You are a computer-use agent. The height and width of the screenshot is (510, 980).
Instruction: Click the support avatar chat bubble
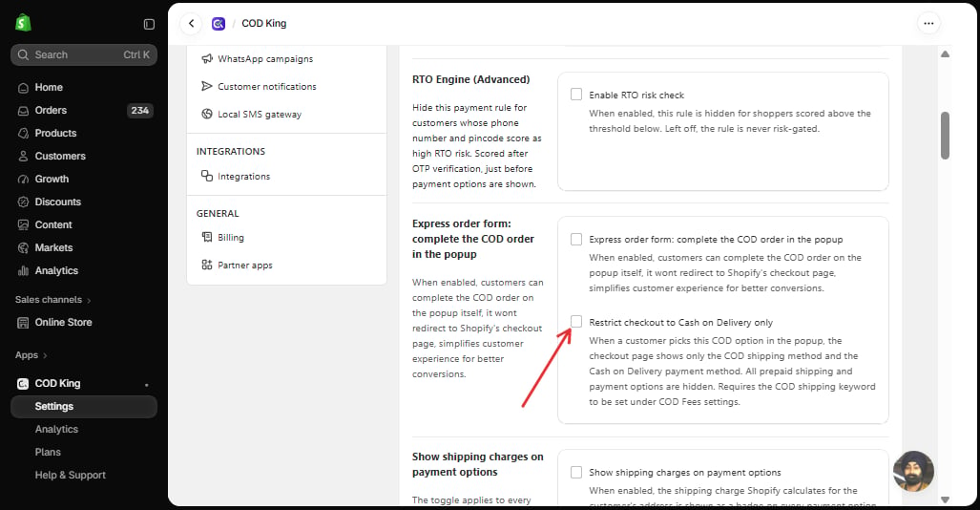click(914, 471)
